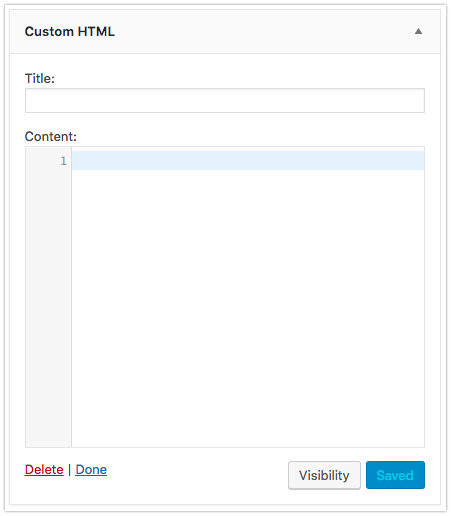Close the widget with the Done link

[91, 469]
